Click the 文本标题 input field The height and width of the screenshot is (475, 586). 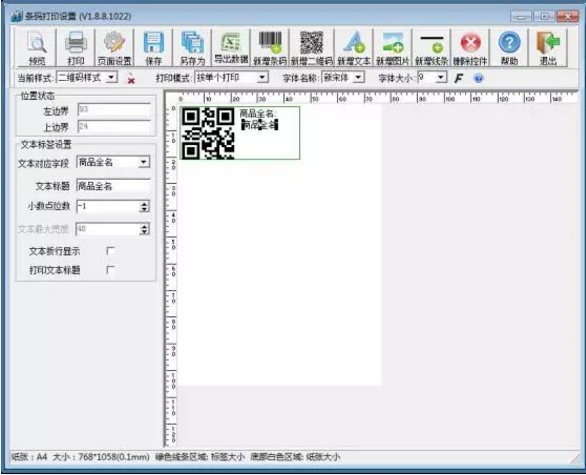113,186
